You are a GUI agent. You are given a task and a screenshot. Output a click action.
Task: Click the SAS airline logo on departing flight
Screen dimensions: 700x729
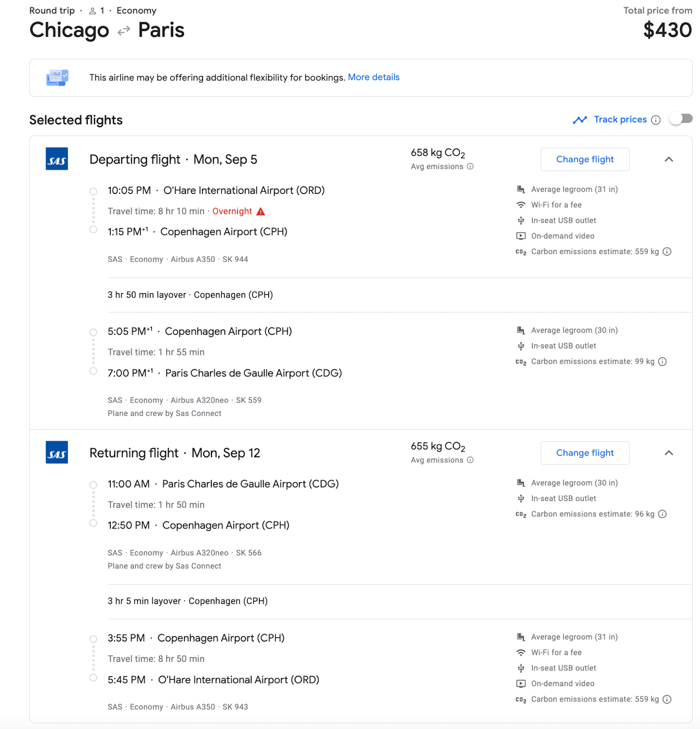(56, 159)
